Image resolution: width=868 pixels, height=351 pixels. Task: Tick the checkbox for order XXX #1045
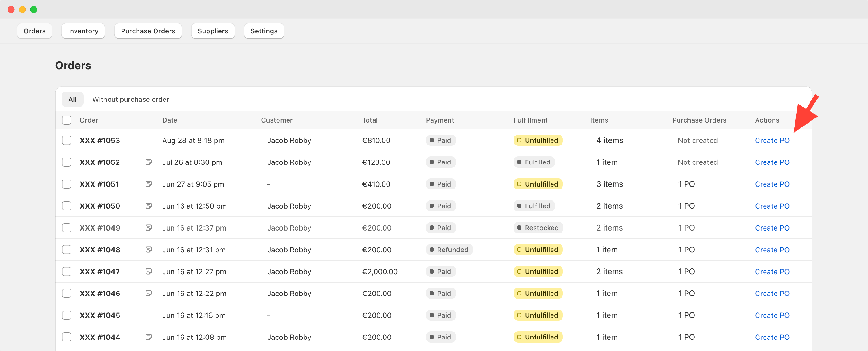click(66, 315)
